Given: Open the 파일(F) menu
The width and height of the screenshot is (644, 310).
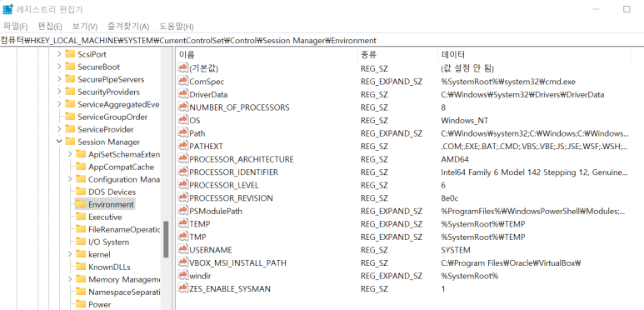Looking at the screenshot, I should pyautogui.click(x=15, y=27).
